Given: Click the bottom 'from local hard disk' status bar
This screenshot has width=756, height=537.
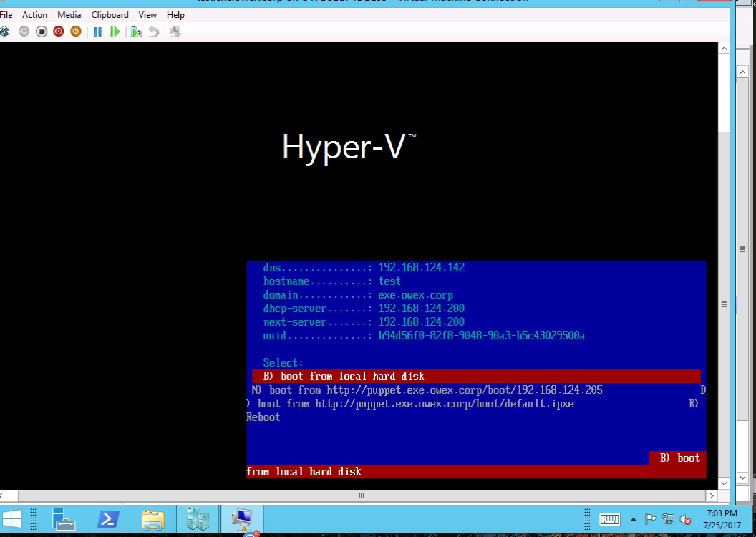Looking at the screenshot, I should point(476,471).
